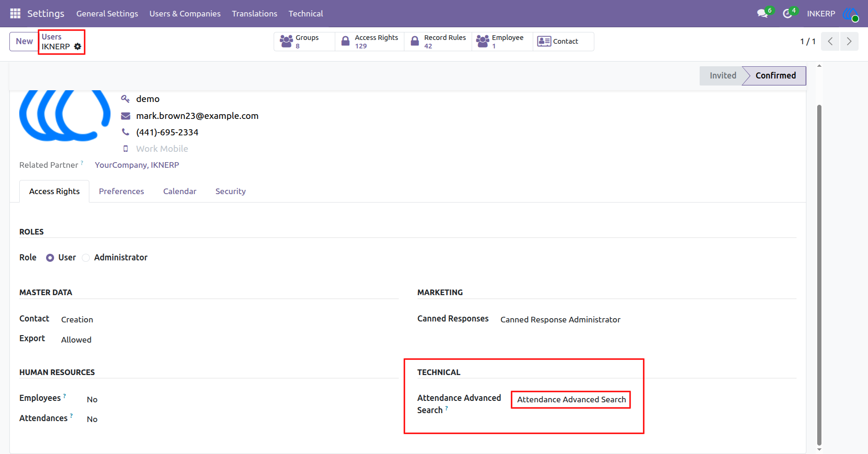Viewport: 868px width, 454px height.
Task: Open the gear actions menu beside IKNERP
Action: [78, 47]
